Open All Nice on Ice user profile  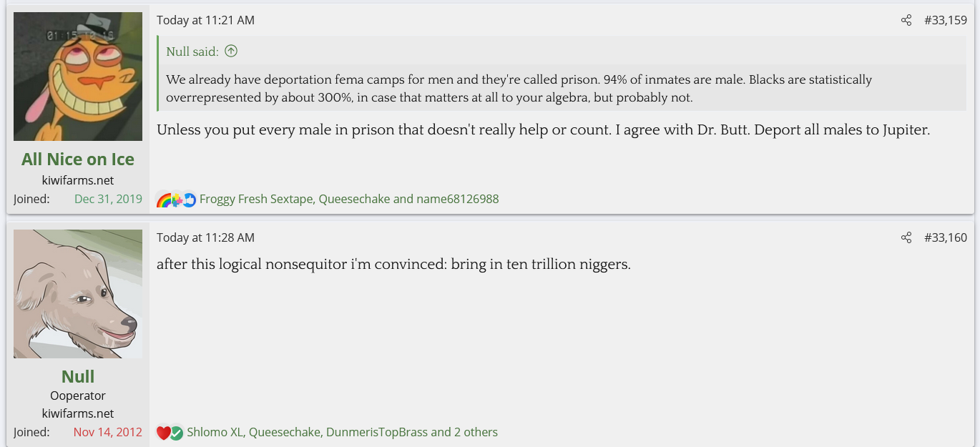[78, 159]
